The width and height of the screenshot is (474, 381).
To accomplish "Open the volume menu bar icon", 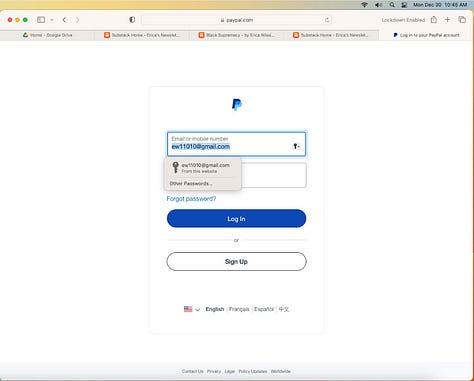I will pos(378,5).
